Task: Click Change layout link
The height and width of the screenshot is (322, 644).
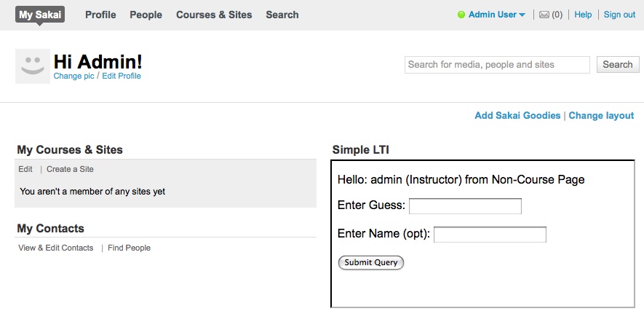Action: coord(601,116)
